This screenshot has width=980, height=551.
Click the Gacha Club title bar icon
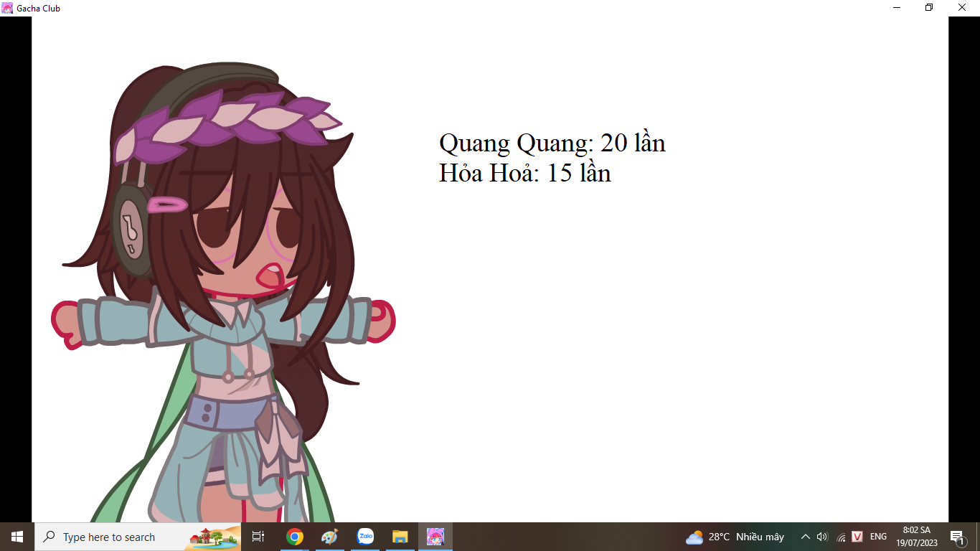click(7, 8)
